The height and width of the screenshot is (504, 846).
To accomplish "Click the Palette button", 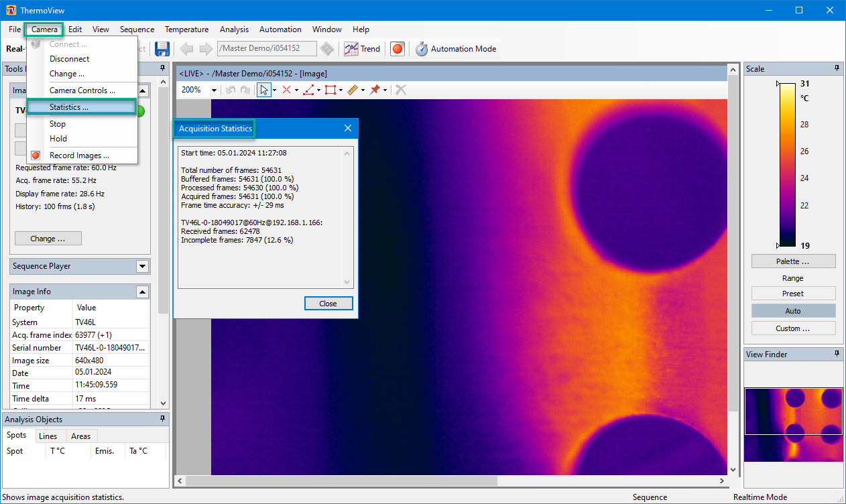I will (x=793, y=261).
